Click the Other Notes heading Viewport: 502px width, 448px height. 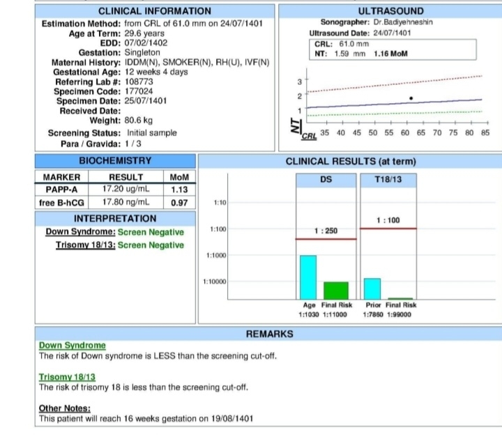click(65, 409)
